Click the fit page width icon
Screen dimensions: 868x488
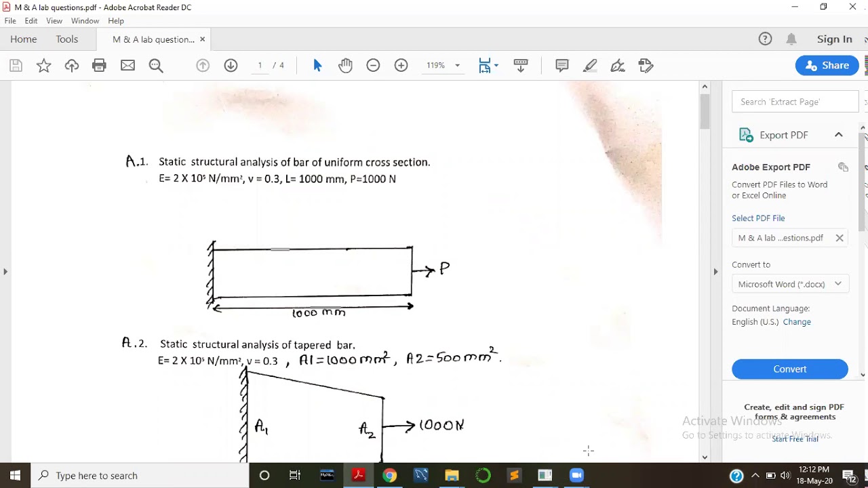point(485,66)
